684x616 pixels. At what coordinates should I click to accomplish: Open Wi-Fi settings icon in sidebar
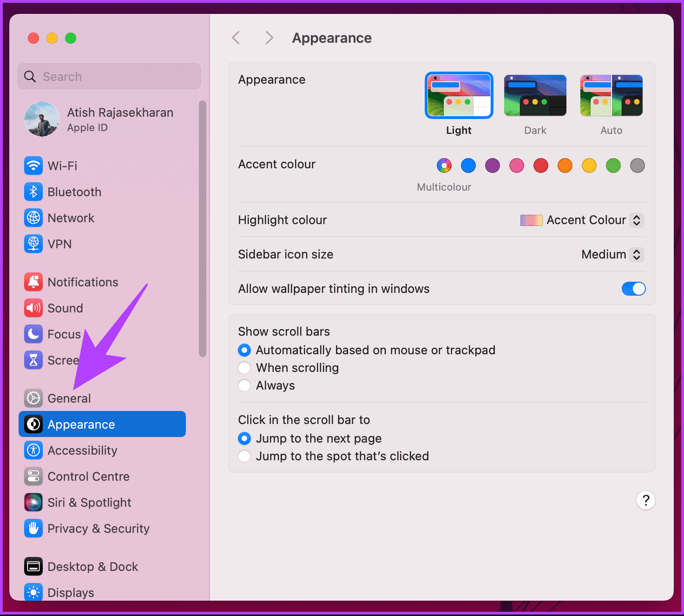tap(33, 166)
